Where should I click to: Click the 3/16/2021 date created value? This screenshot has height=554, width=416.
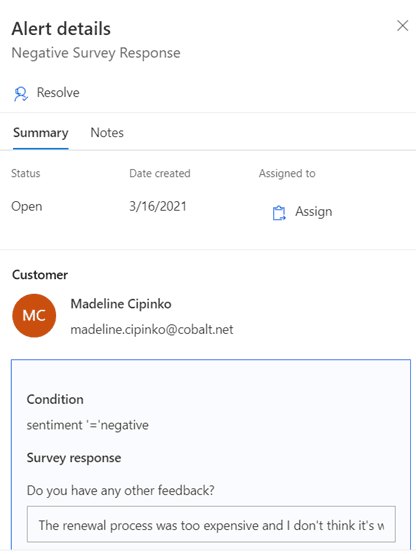[158, 206]
